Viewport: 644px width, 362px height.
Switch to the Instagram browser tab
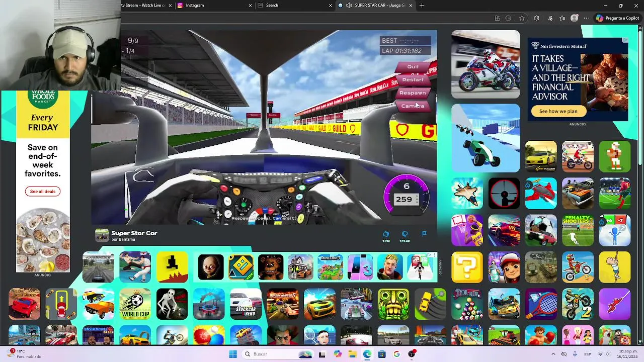(214, 6)
